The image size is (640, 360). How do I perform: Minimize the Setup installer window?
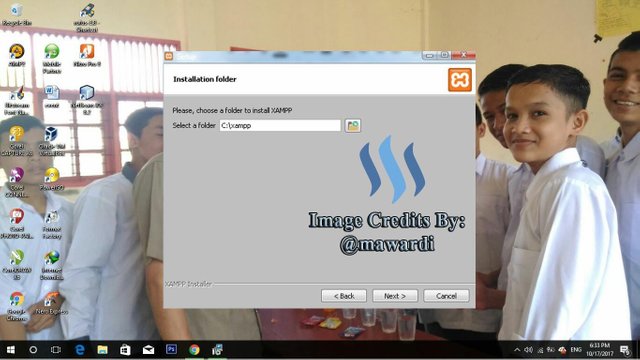click(x=429, y=55)
